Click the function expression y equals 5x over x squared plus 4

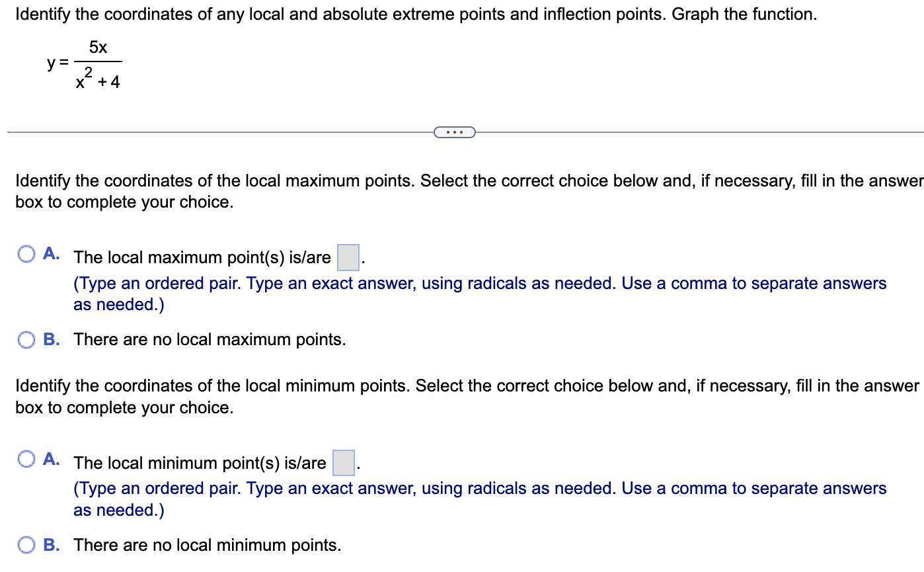point(83,64)
